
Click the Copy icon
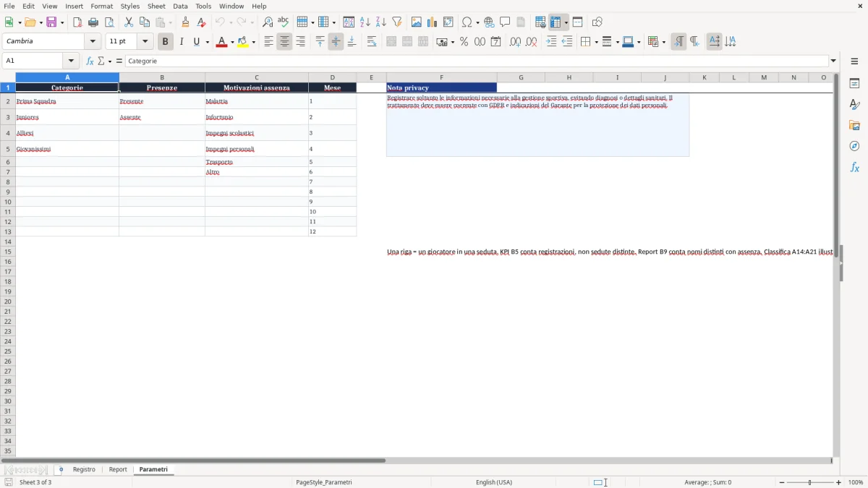145,22
